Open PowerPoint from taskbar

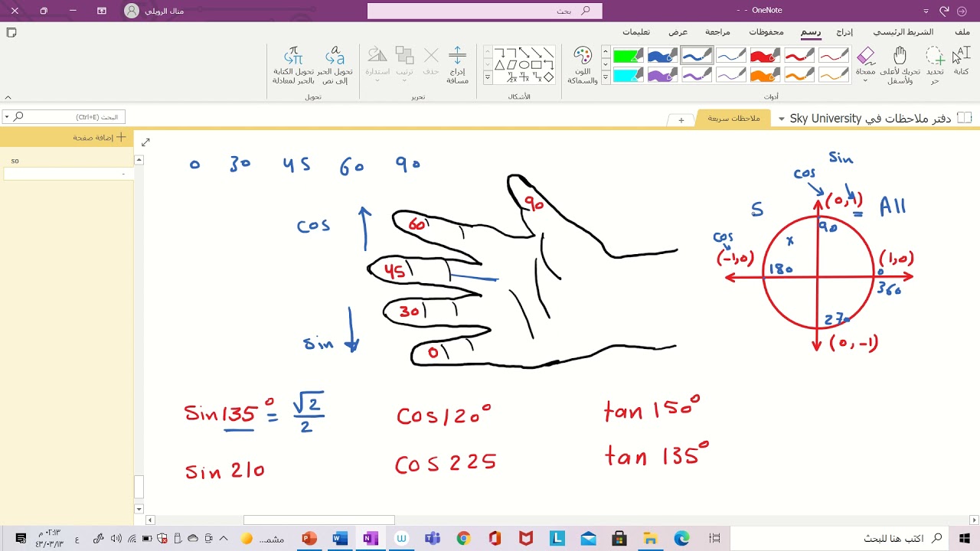point(309,539)
